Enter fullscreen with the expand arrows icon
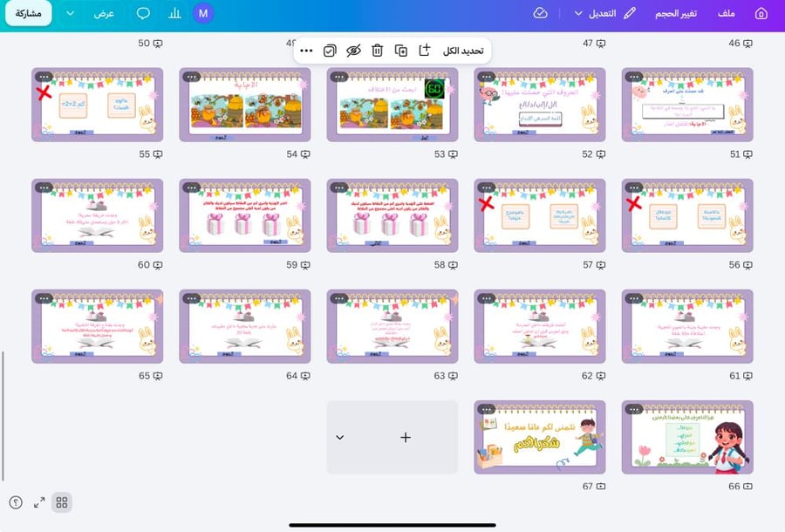This screenshot has height=532, width=785. [x=39, y=502]
